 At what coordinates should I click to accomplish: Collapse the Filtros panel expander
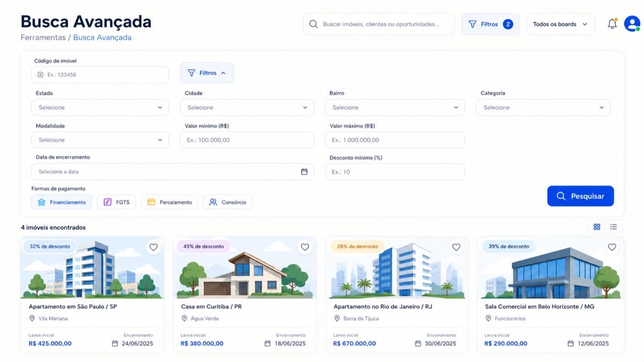[207, 73]
